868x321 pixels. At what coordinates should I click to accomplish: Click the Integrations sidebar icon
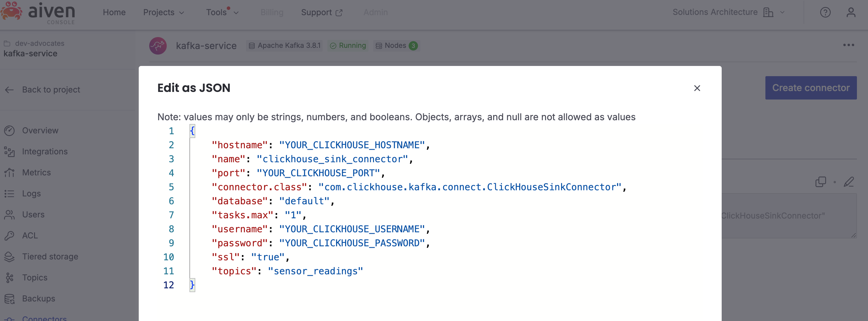[x=9, y=152]
